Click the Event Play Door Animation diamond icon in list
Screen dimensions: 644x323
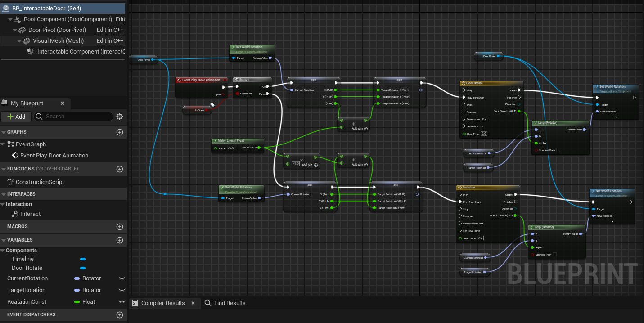16,156
